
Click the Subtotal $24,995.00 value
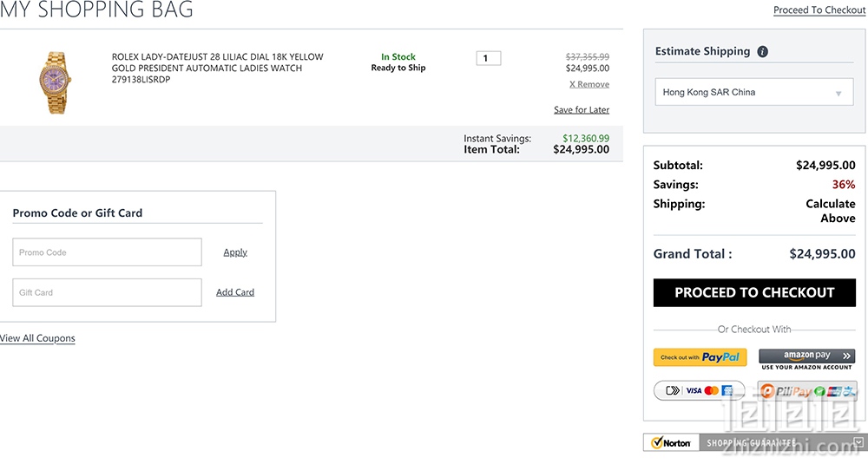pyautogui.click(x=825, y=165)
